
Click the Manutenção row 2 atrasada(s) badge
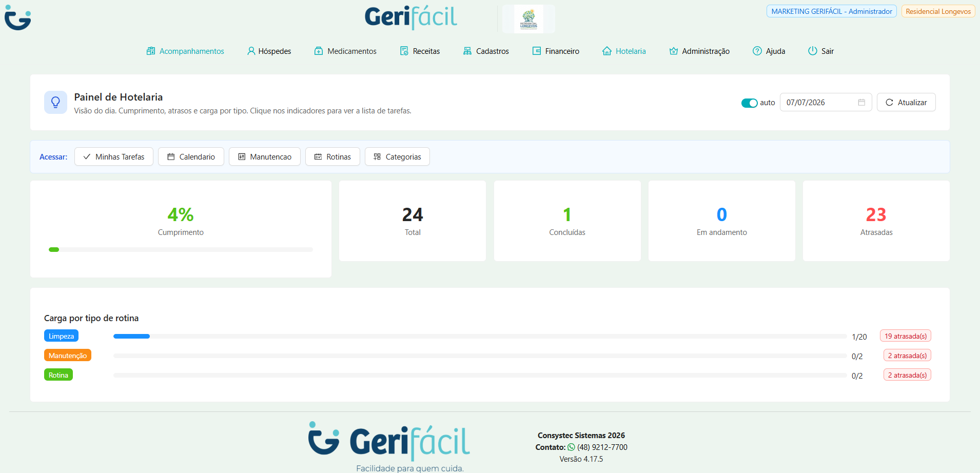tap(907, 356)
